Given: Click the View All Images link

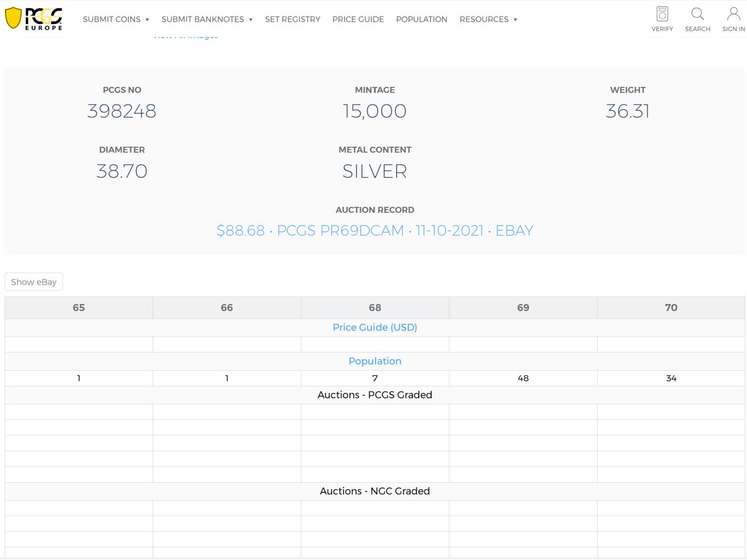Looking at the screenshot, I should 186,36.
